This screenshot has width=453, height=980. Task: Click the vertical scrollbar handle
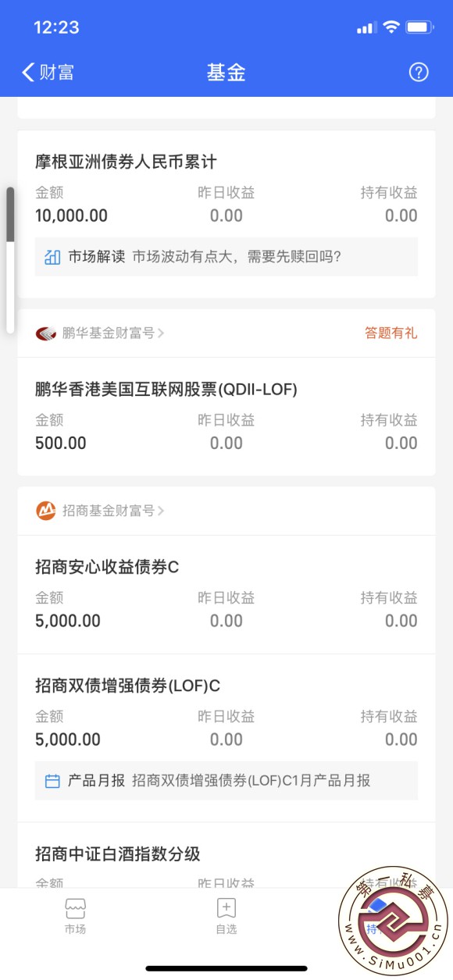pos(10,214)
